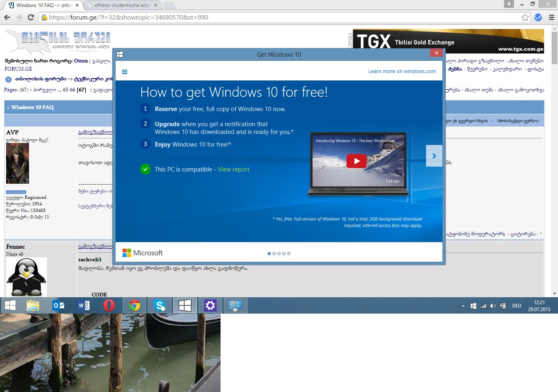558x392 pixels.
Task: Click the Chrome taskbar icon
Action: coord(134,305)
